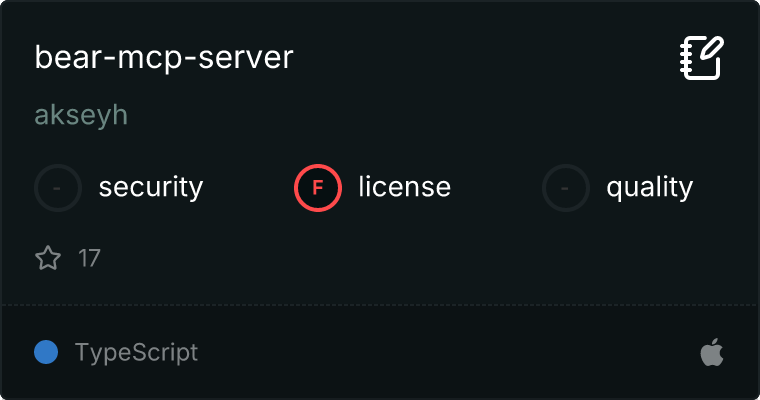Select the quality label text
Viewport: 760px width, 400px height.
pyautogui.click(x=649, y=187)
